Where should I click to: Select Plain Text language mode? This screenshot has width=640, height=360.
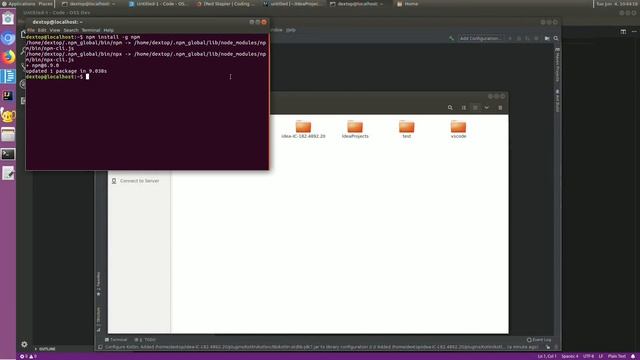616,356
